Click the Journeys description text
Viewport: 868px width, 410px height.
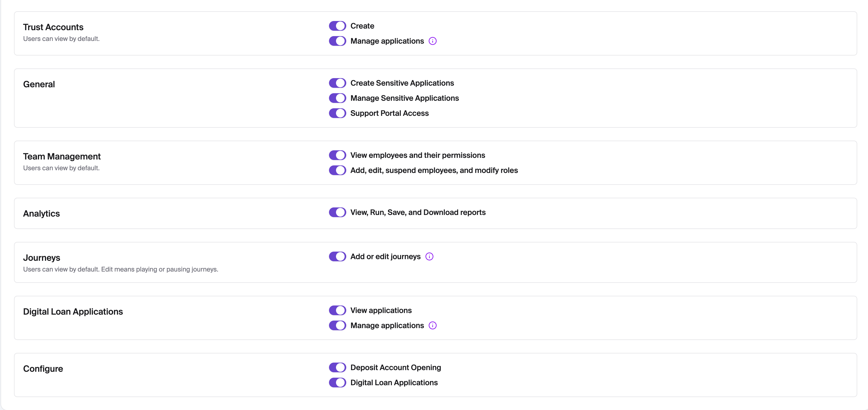(x=120, y=269)
